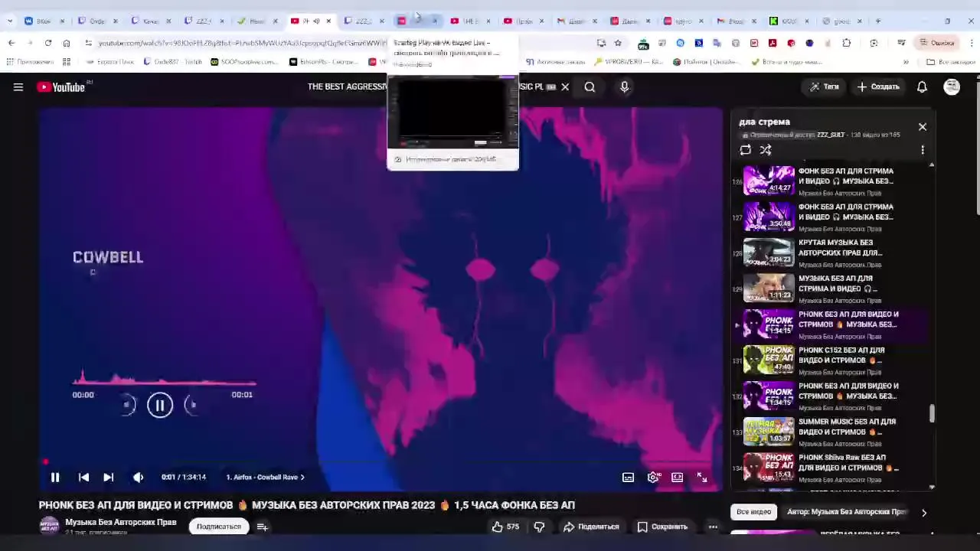Open the Создать create menu

(x=877, y=87)
